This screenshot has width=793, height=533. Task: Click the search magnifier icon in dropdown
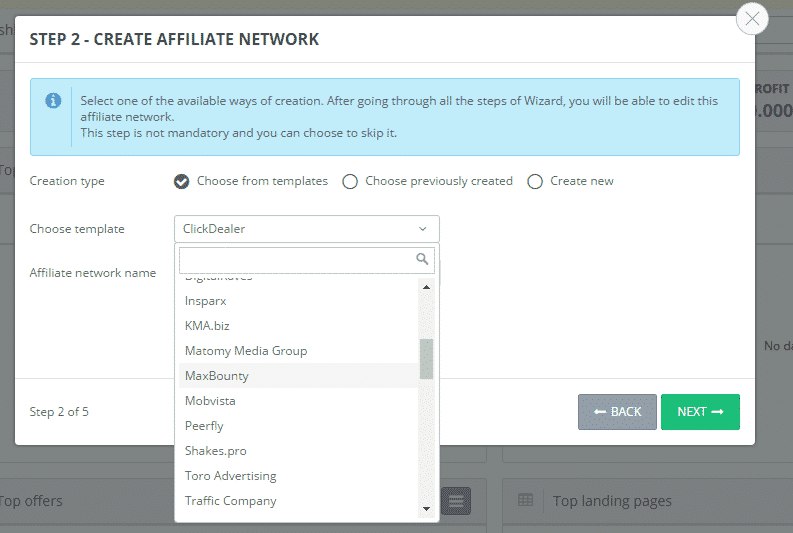pyautogui.click(x=423, y=260)
